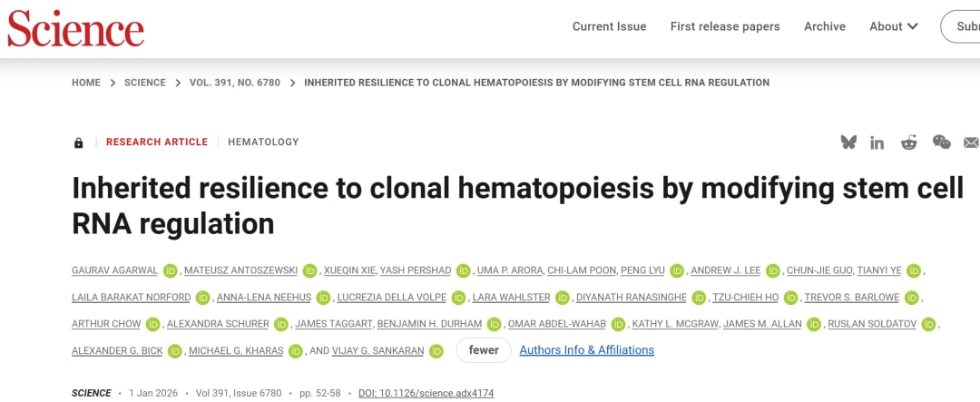Open the Current Issue menu item
The image size is (980, 402).
[x=609, y=26]
